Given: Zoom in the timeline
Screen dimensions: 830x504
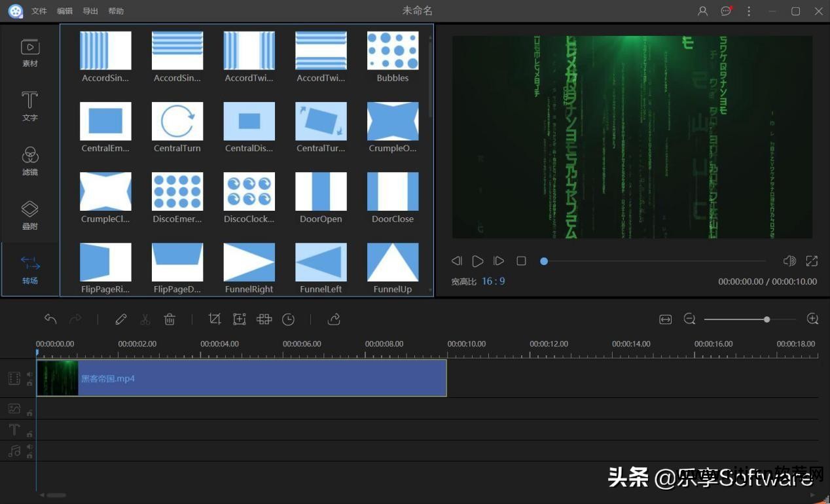Looking at the screenshot, I should [x=812, y=319].
